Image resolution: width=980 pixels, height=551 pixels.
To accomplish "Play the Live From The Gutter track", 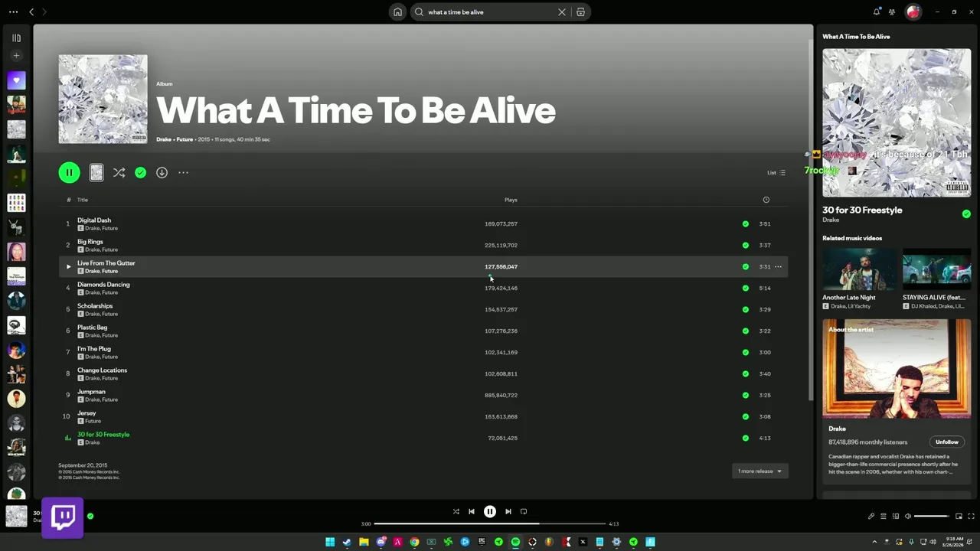I will tap(68, 267).
